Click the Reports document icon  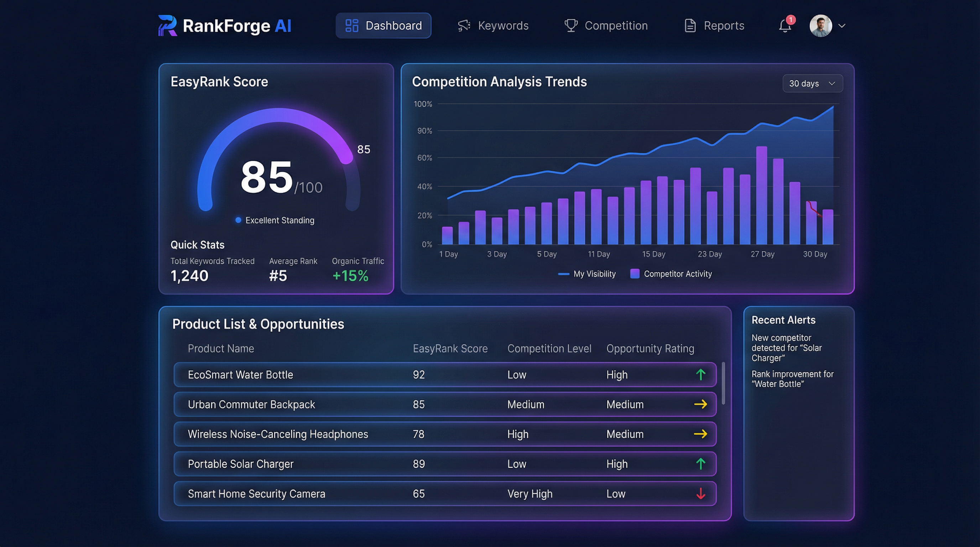coord(690,26)
